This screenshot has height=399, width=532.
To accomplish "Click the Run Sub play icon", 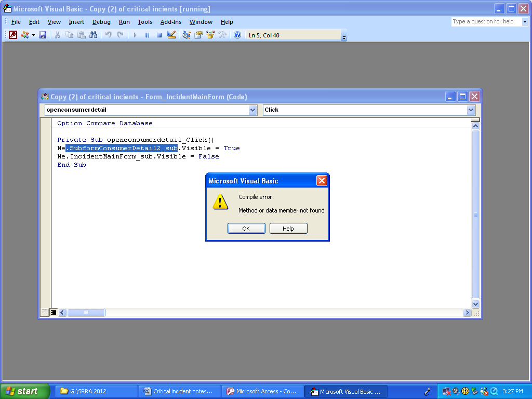I will 135,35.
